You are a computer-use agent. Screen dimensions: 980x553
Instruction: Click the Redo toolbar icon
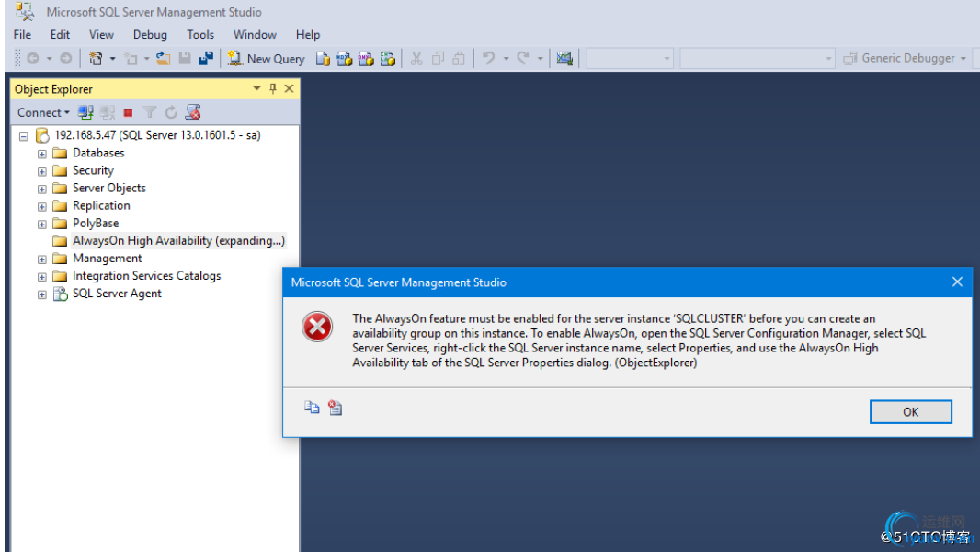524,59
